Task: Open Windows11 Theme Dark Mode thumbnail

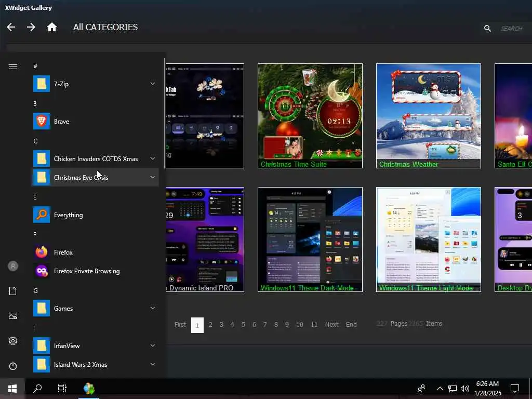Action: [310, 240]
